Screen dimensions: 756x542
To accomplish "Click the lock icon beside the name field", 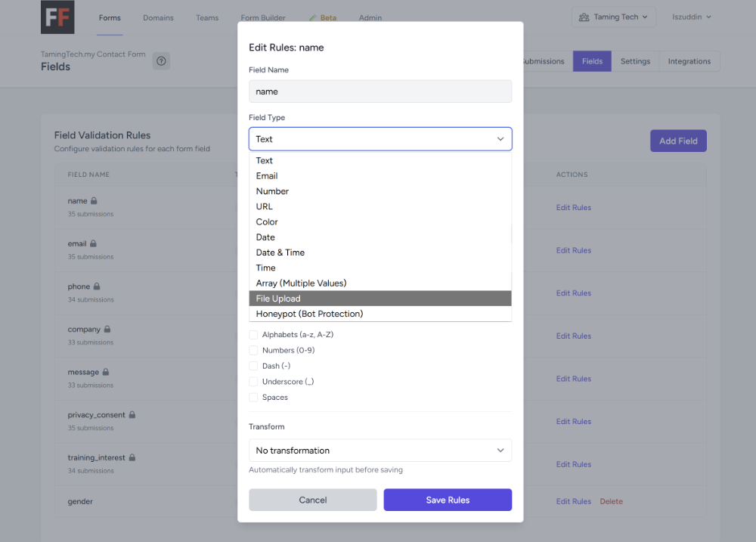I will [x=93, y=200].
